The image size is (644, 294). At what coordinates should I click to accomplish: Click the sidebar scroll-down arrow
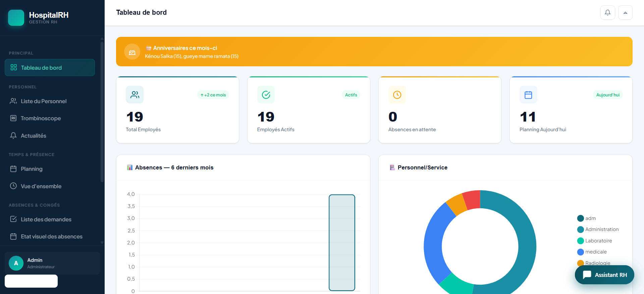[102, 242]
